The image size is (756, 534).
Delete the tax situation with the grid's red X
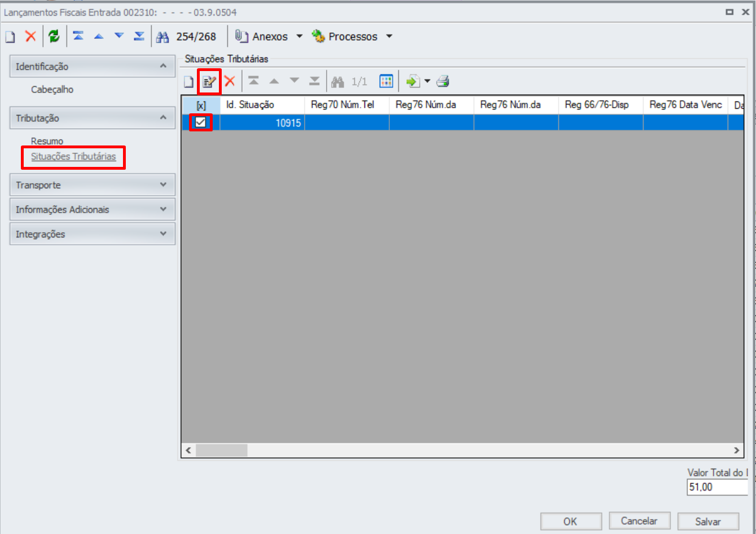click(x=230, y=81)
